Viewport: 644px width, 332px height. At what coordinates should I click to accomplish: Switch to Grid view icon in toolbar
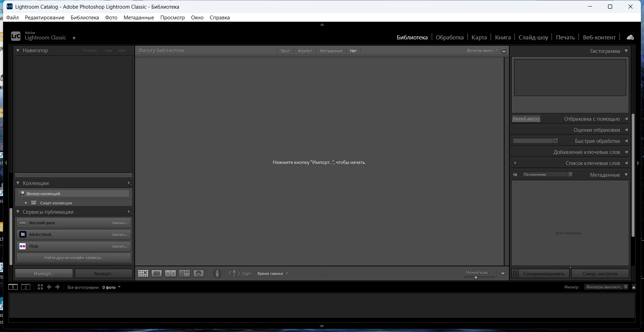pos(143,274)
